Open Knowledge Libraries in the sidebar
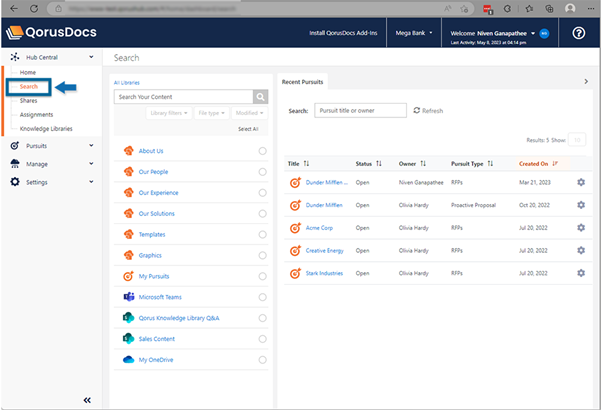602x410 pixels. tap(46, 129)
